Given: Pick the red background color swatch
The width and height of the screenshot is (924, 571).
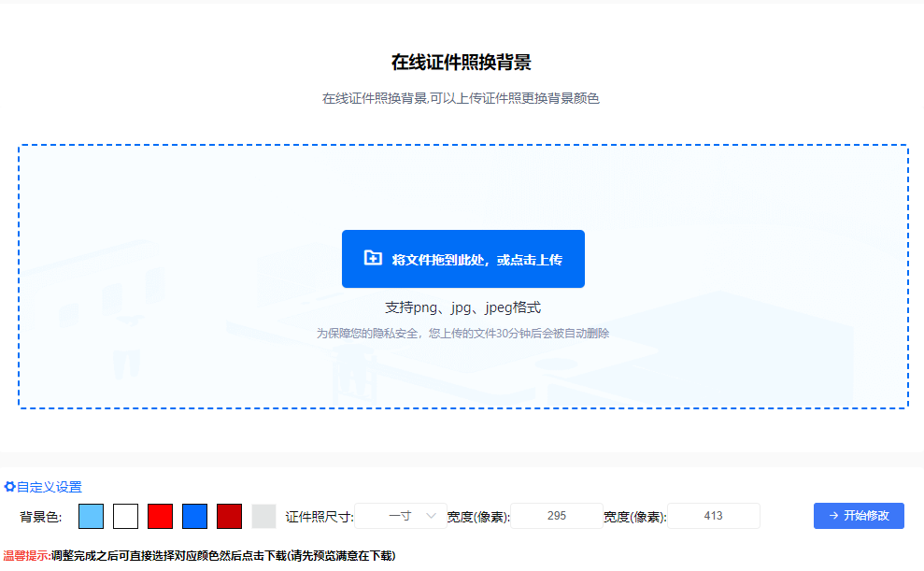Looking at the screenshot, I should point(161,515).
